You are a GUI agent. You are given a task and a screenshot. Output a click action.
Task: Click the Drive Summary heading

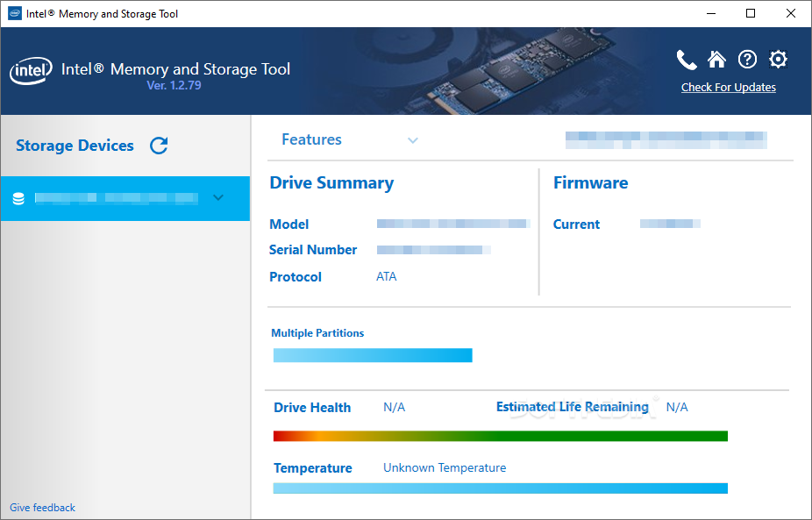pyautogui.click(x=331, y=183)
